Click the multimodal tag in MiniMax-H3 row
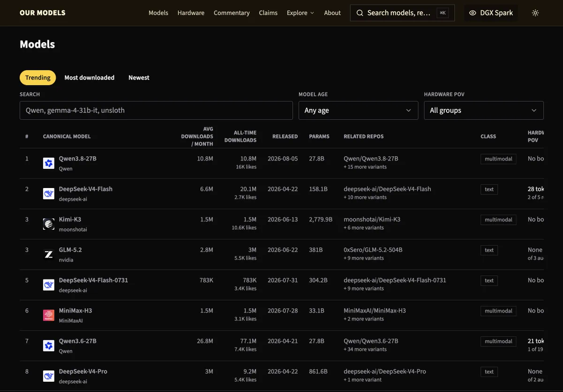 pyautogui.click(x=498, y=311)
